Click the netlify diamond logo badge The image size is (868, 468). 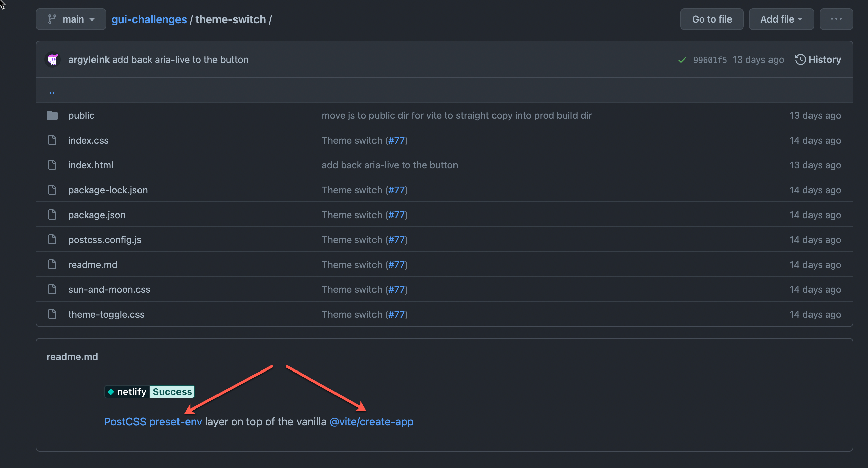(111, 392)
